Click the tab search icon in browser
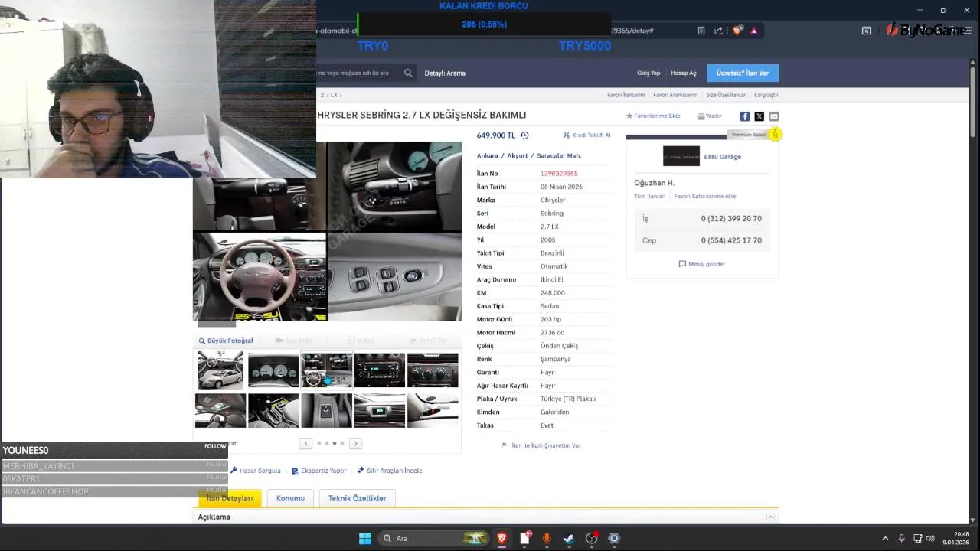Viewport: 980px width, 551px height. click(866, 31)
